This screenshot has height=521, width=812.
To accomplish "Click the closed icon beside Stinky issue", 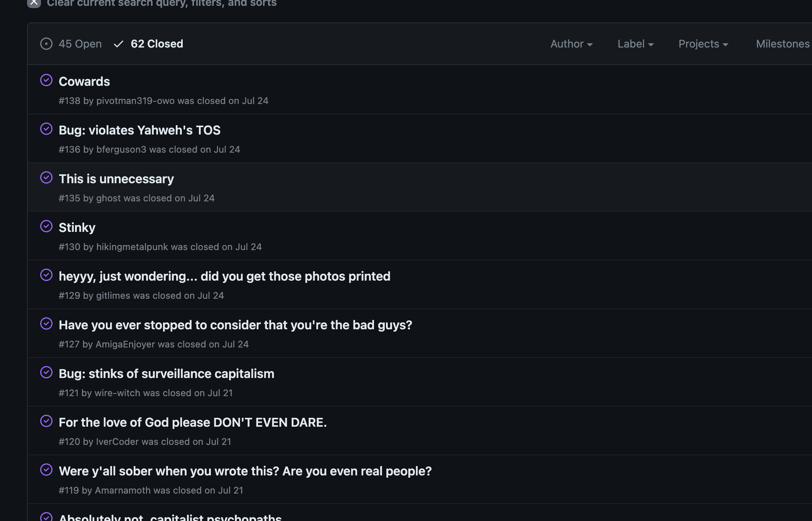I will [x=47, y=226].
